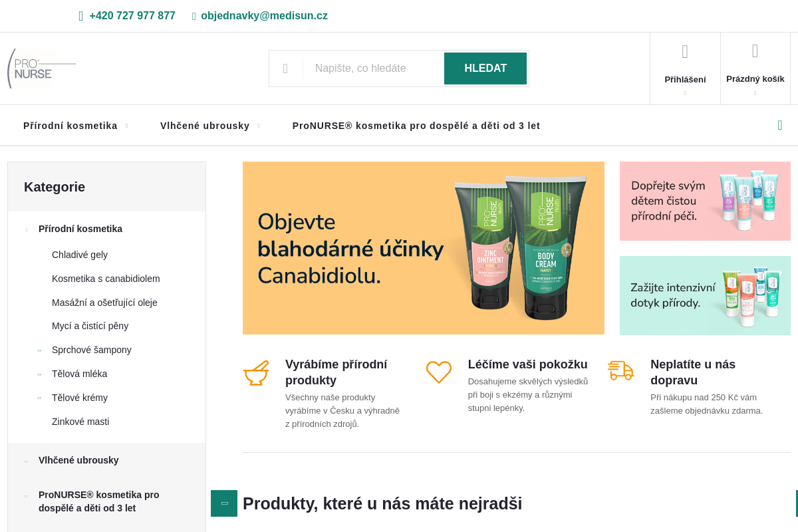The height and width of the screenshot is (532, 798).
Task: Select Zinkové masti category
Action: [x=80, y=422]
